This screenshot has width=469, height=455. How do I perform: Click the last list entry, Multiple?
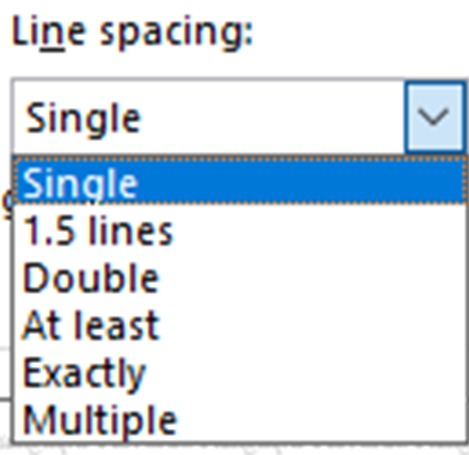point(239,419)
